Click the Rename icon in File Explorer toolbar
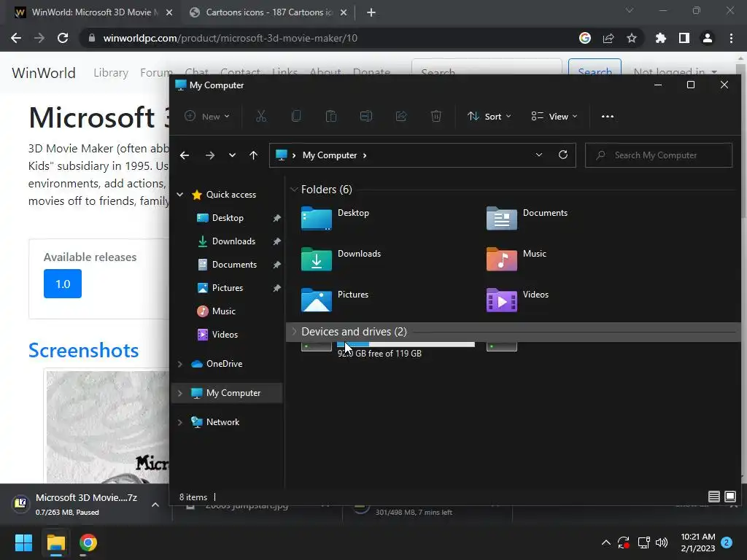 [366, 116]
